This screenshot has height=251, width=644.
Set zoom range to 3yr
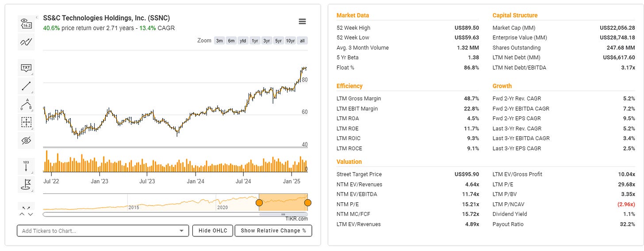(267, 41)
